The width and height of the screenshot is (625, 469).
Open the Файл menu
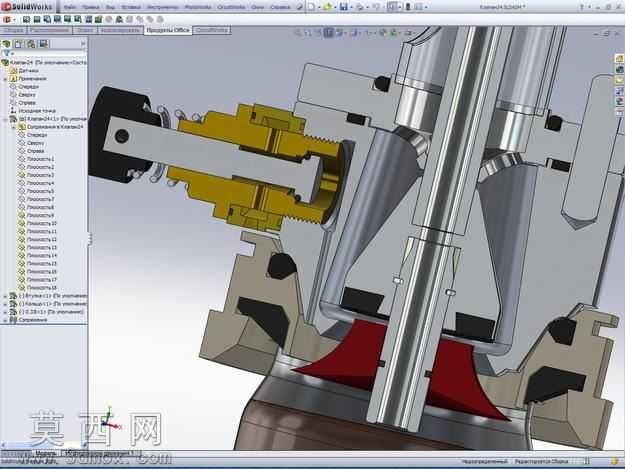point(70,7)
